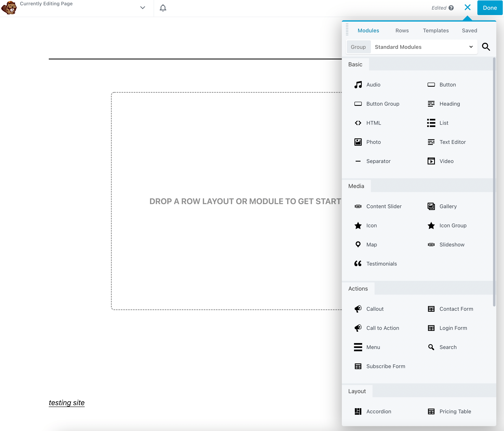
Task: Open module search with magnifier icon
Action: click(x=486, y=47)
